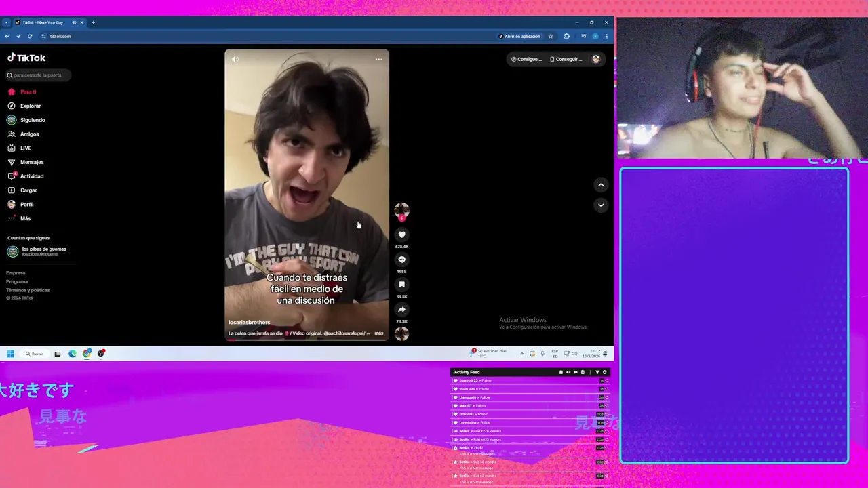This screenshot has width=868, height=488.
Task: Replay the Llamega10 Follow alert
Action: tap(606, 397)
